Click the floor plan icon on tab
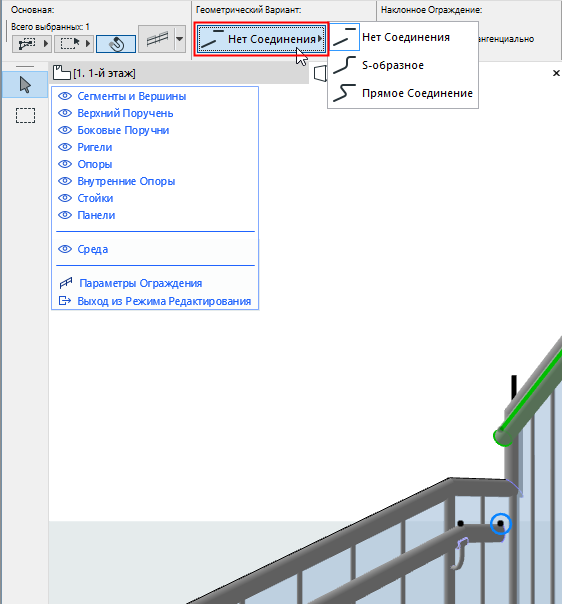The height and width of the screenshot is (604, 562). [62, 73]
